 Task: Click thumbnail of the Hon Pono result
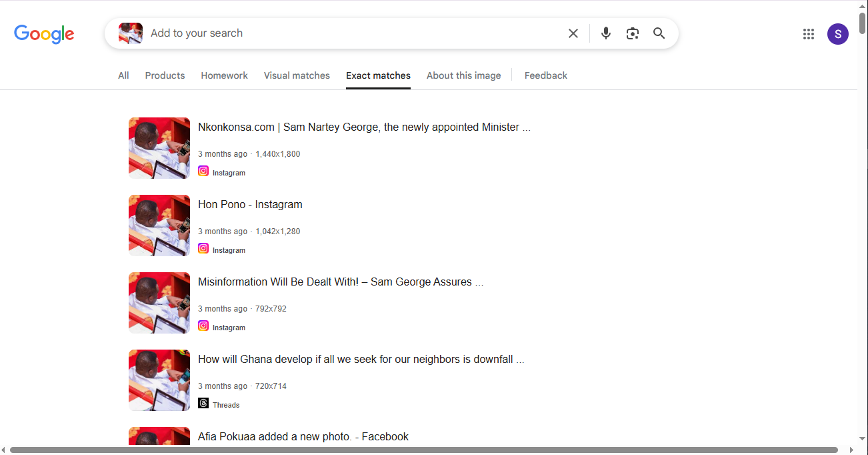tap(159, 225)
